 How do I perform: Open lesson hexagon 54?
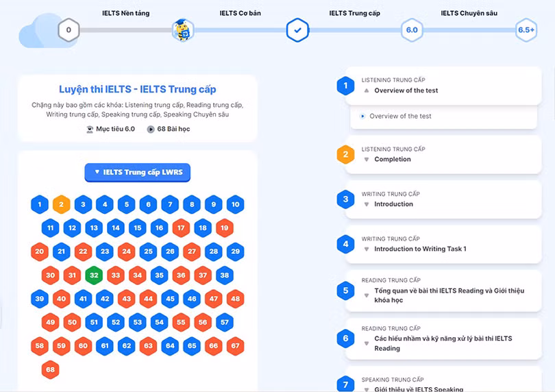[159, 322]
